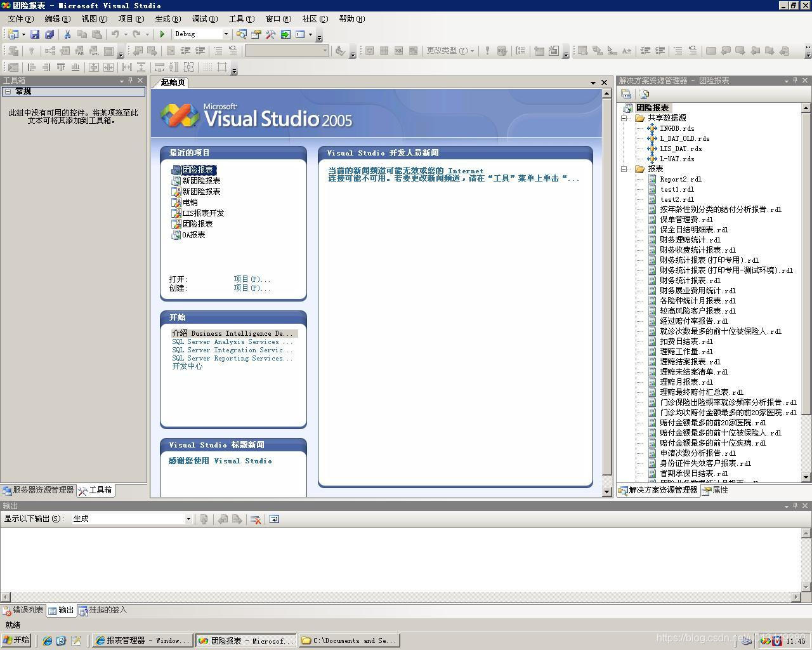Collapse the 共享数据源 folder node
The height and width of the screenshot is (650, 812).
(x=624, y=118)
